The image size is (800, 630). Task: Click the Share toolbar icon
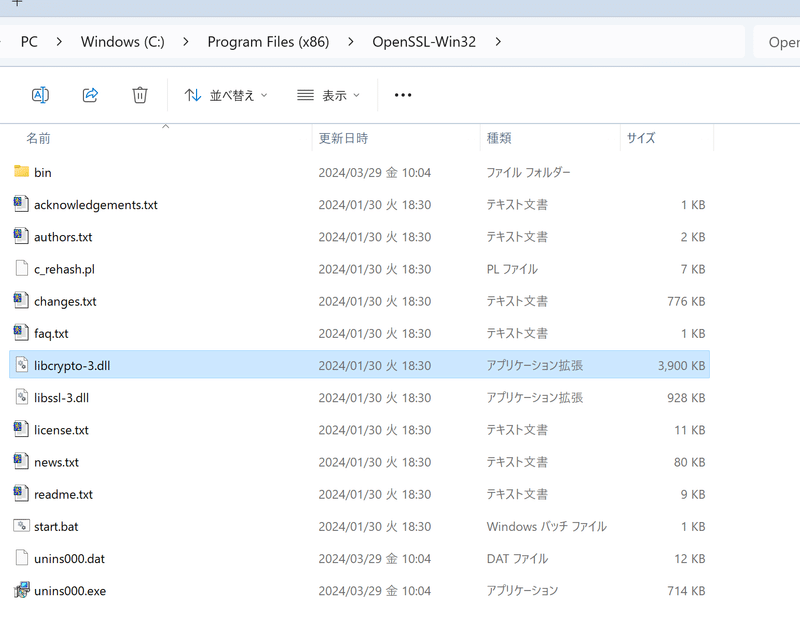90,95
